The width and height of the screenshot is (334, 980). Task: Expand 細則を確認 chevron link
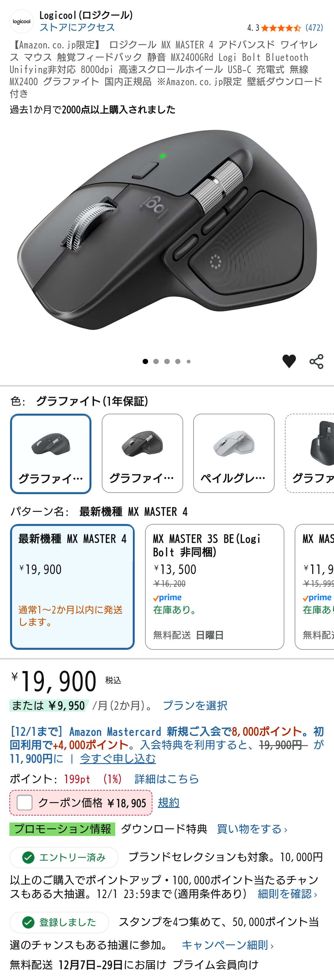[x=287, y=894]
